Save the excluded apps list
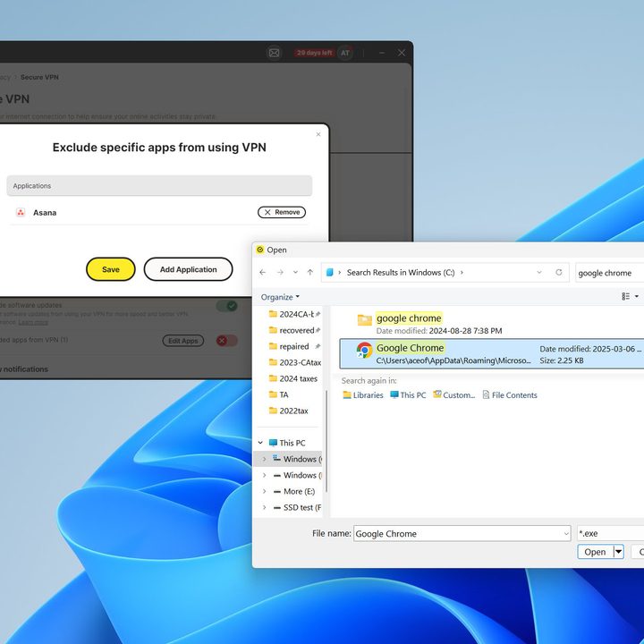644x644 pixels. point(111,269)
